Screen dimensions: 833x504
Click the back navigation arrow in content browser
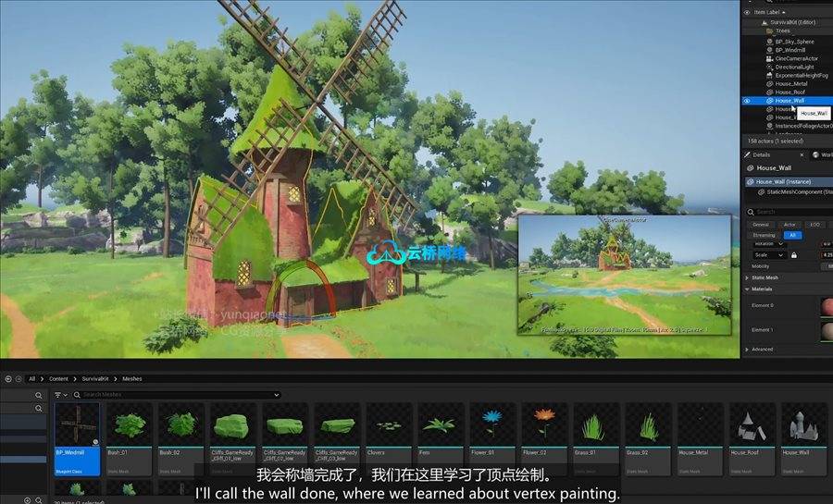pos(8,378)
